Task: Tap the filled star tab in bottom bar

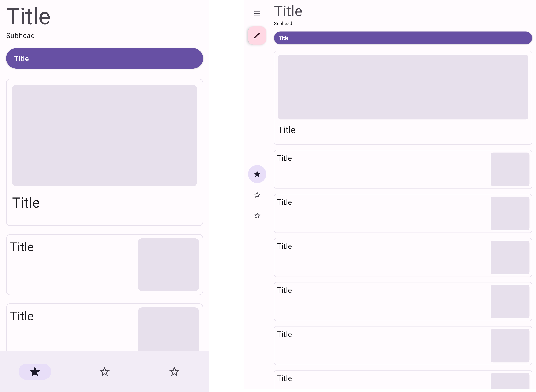Action: click(35, 372)
